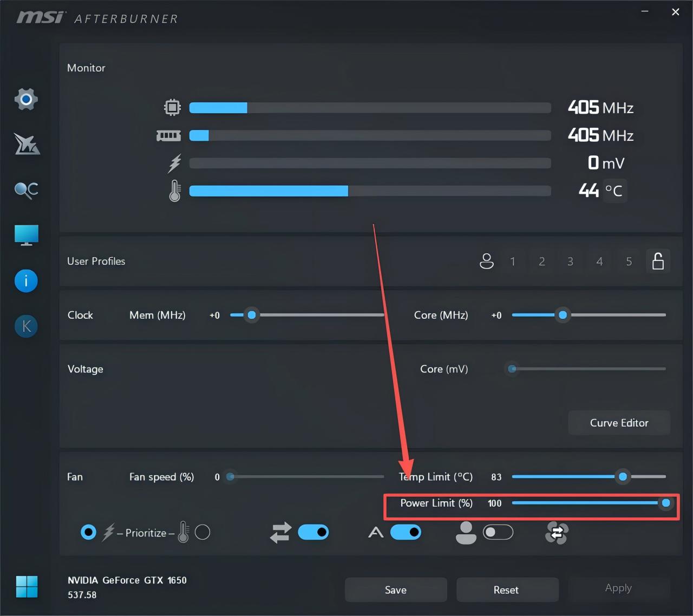Click the Apply button
Viewport: 693px width, 616px height.
click(x=618, y=588)
